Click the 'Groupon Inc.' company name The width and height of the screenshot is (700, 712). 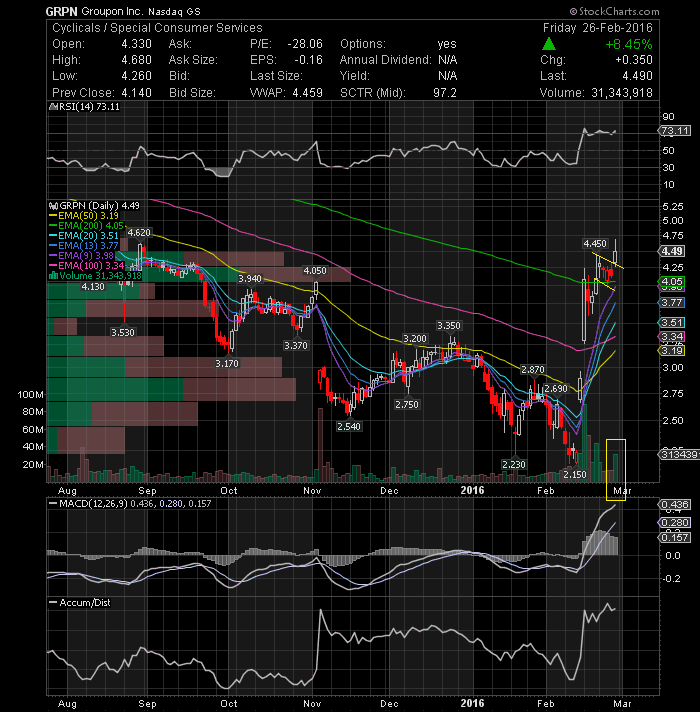point(112,11)
